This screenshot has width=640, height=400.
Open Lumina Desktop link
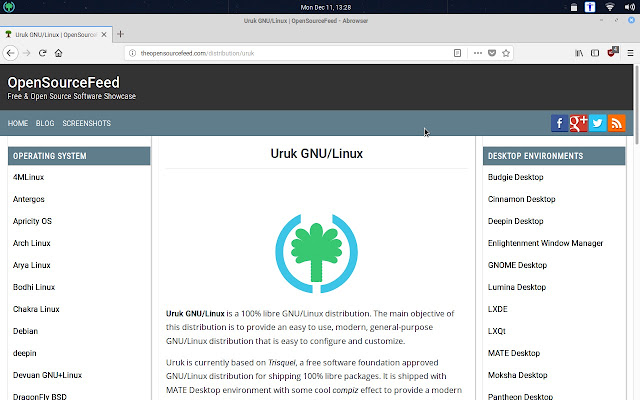[x=517, y=287]
